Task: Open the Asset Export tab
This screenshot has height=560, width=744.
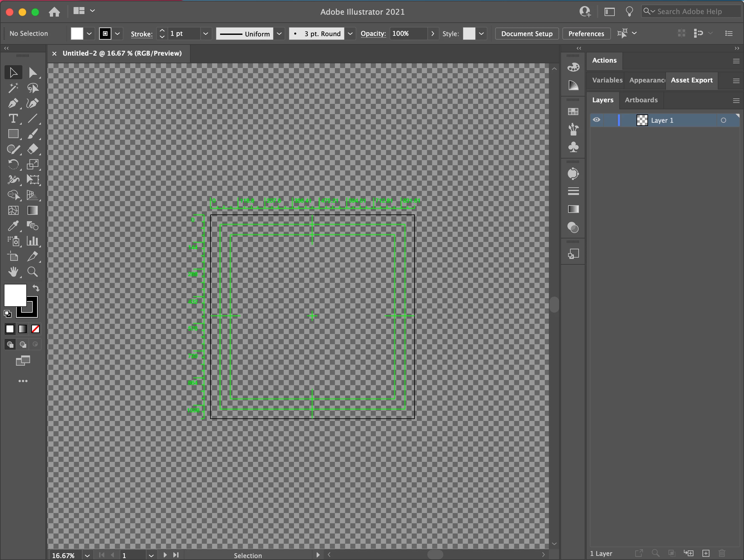Action: 692,80
